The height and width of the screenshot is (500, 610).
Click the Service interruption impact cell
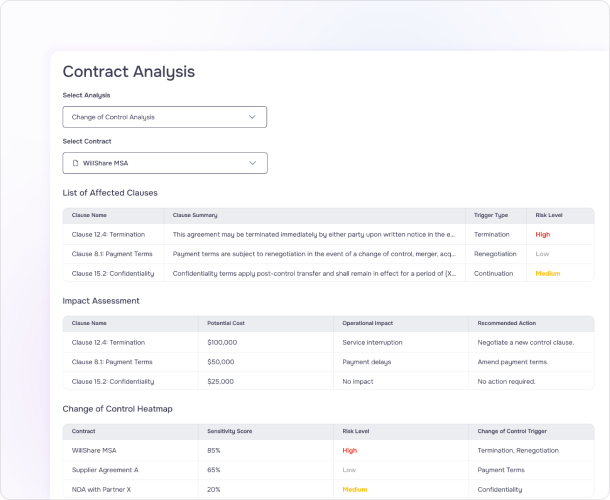tap(372, 342)
